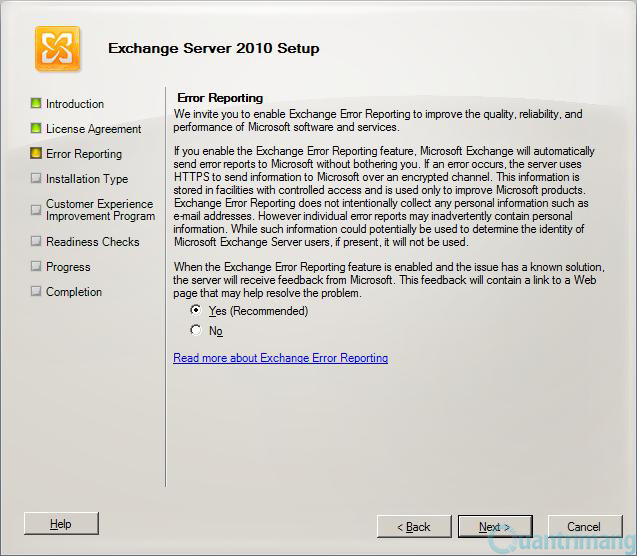
Task: Open Read more about Exchange Error Reporting link
Action: tap(281, 358)
